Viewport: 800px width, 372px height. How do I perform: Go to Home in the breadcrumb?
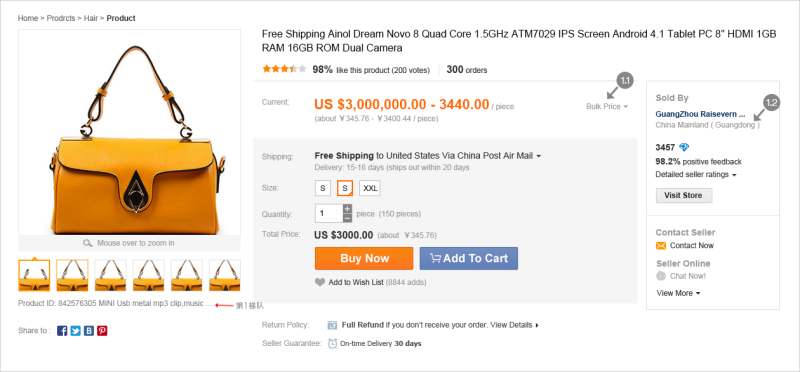point(28,18)
